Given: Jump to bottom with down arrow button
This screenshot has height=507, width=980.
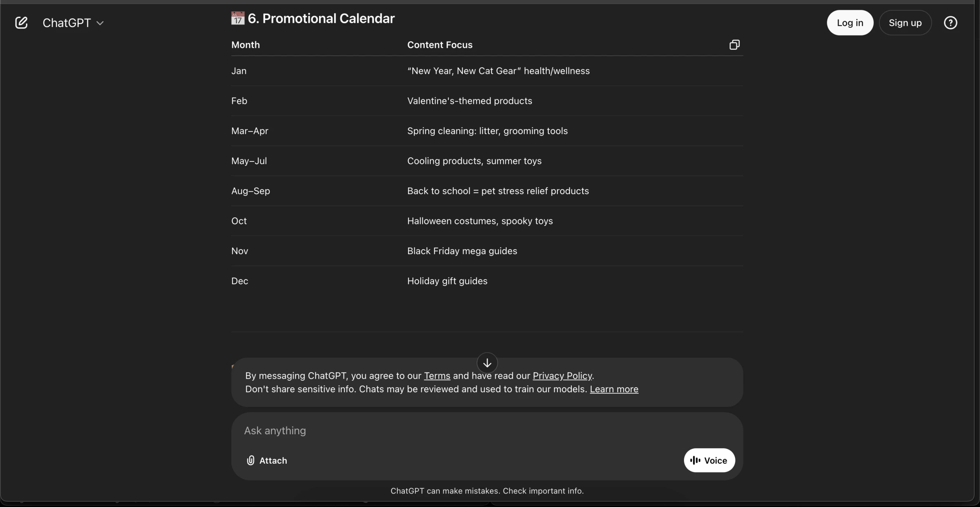Looking at the screenshot, I should (487, 363).
